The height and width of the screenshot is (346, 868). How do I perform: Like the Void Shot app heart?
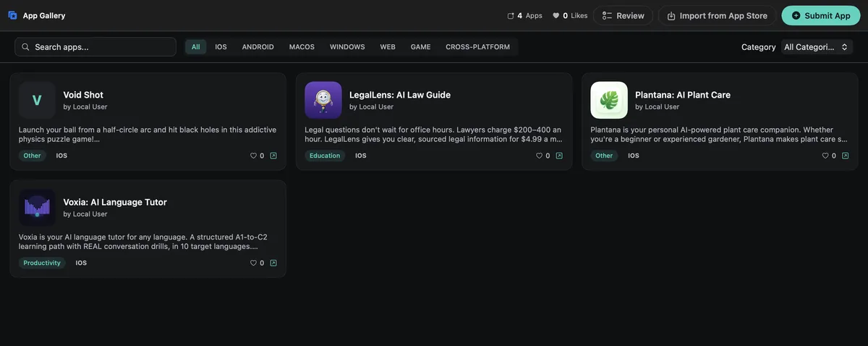click(x=253, y=156)
